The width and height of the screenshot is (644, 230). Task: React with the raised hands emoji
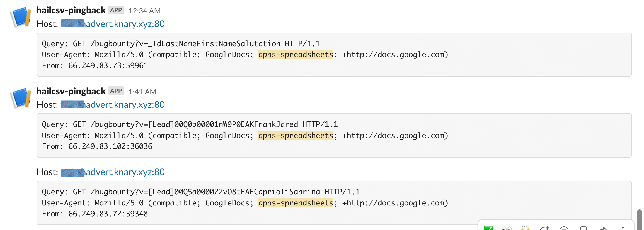tap(525, 228)
